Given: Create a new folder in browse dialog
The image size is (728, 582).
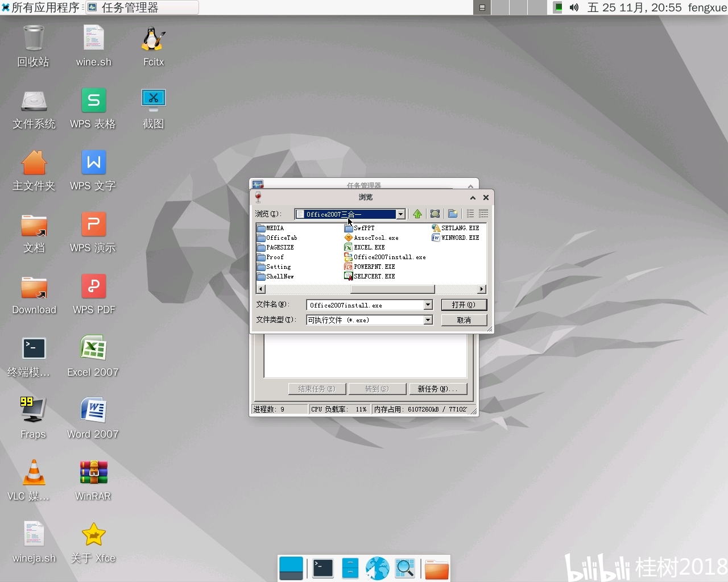Looking at the screenshot, I should point(453,214).
